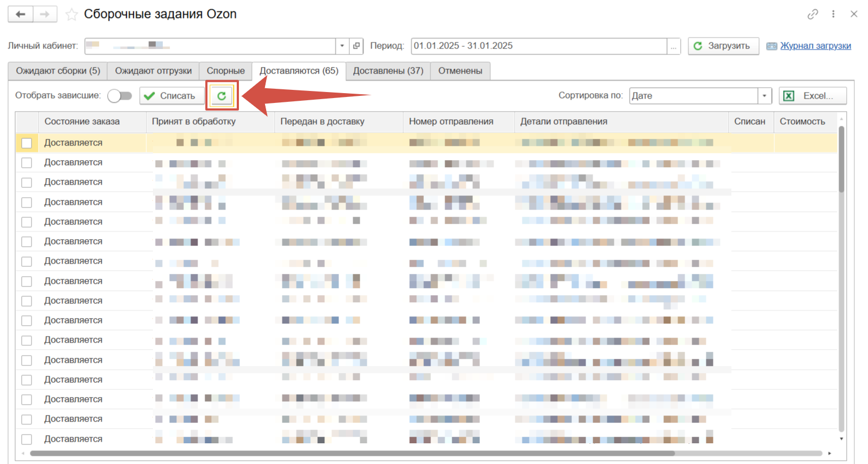
Task: Open the Доставлены (37) tab
Action: click(388, 71)
